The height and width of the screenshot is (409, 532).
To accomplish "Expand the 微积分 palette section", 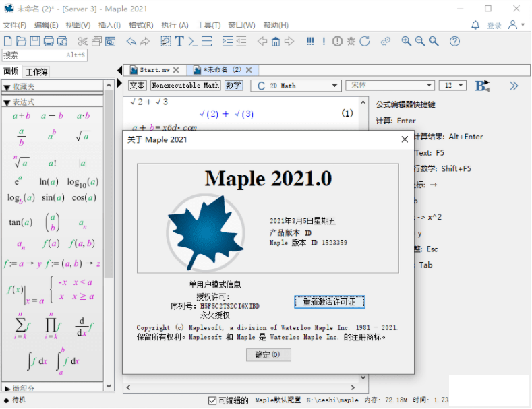I will pos(7,388).
